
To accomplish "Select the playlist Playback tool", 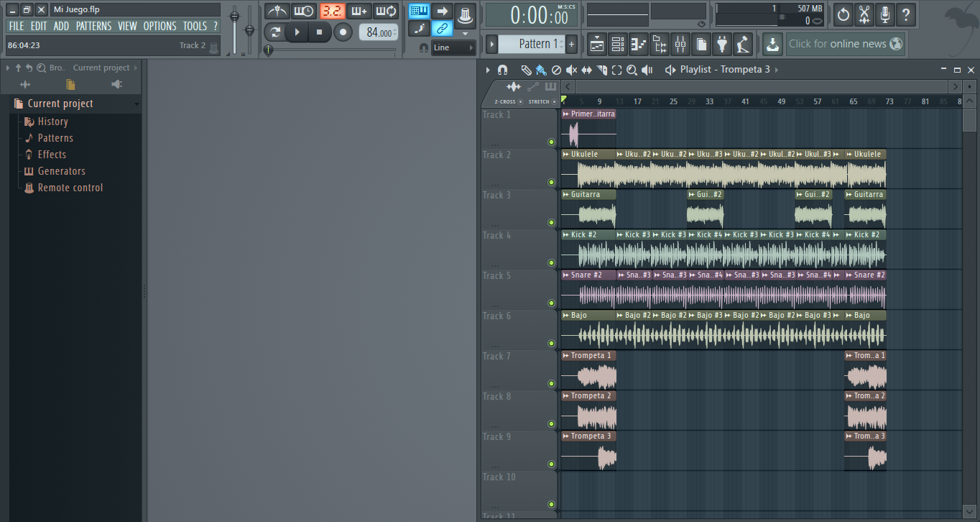I will pyautogui.click(x=647, y=70).
